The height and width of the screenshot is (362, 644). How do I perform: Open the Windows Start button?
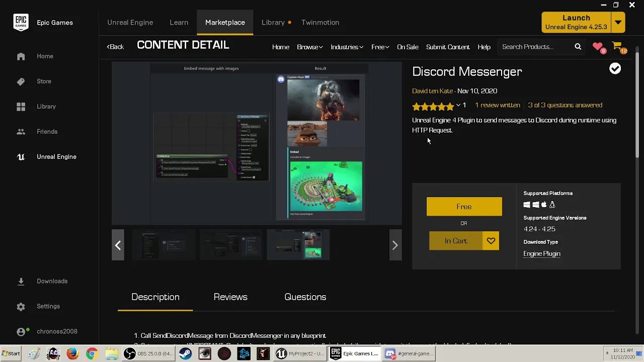[x=11, y=353]
